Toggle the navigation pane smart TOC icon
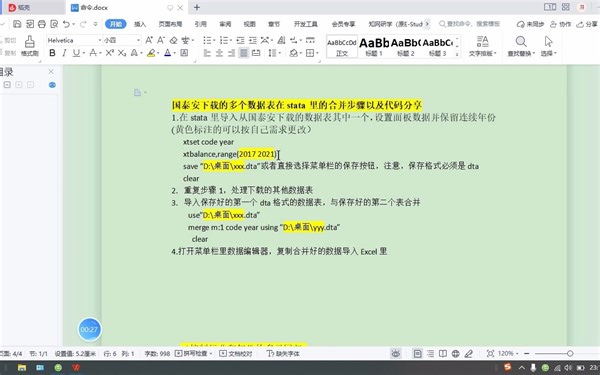This screenshot has height=375, width=600. pos(52,85)
